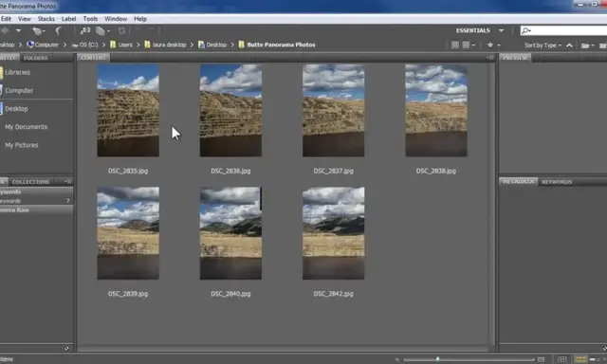The image size is (607, 364).
Task: Click the lock thumbnail grid icon
Action: click(x=562, y=360)
